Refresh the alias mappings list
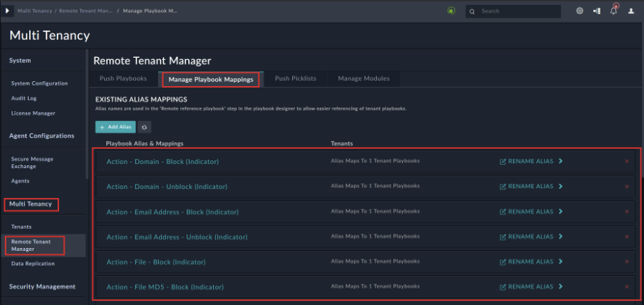This screenshot has width=644, height=305. point(144,127)
